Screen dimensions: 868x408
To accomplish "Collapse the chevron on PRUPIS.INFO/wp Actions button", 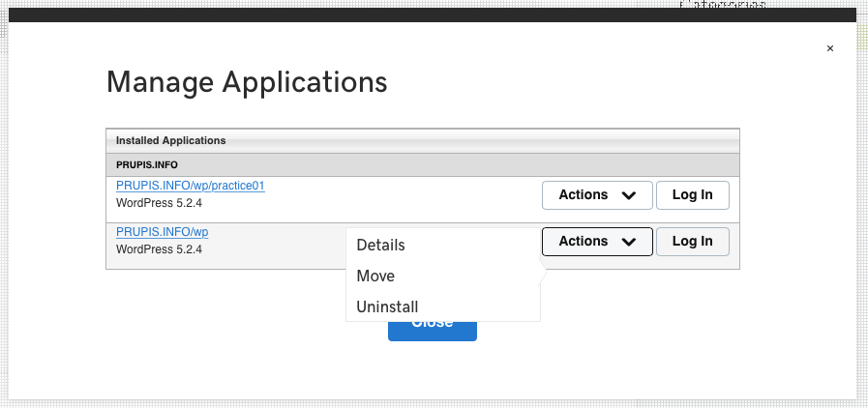I will 629,242.
